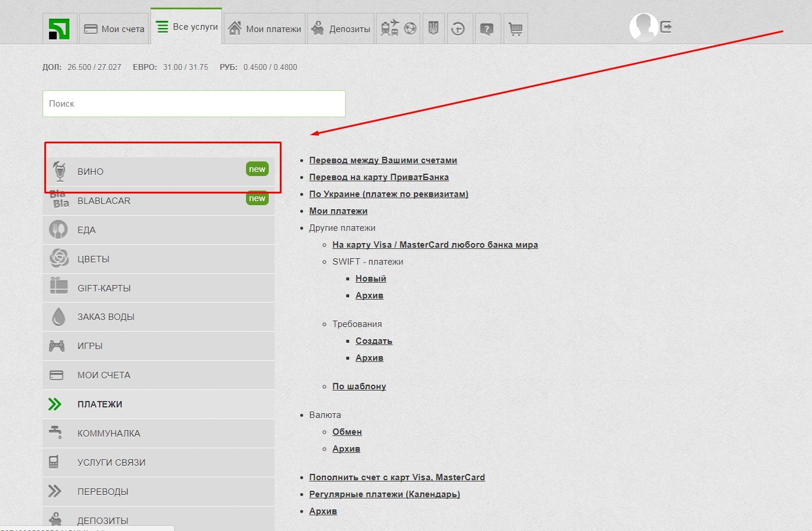Click the Другие платежи heading text
The width and height of the screenshot is (812, 531).
pos(342,228)
